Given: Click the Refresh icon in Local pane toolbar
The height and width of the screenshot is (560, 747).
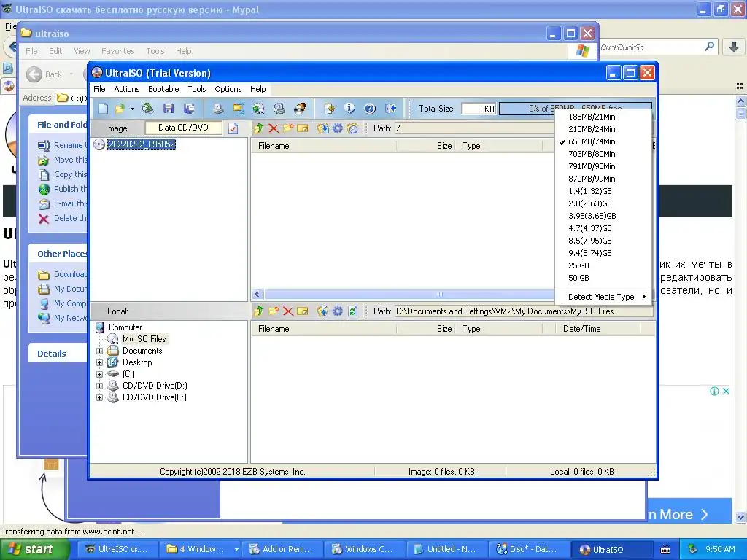Looking at the screenshot, I should click(352, 311).
